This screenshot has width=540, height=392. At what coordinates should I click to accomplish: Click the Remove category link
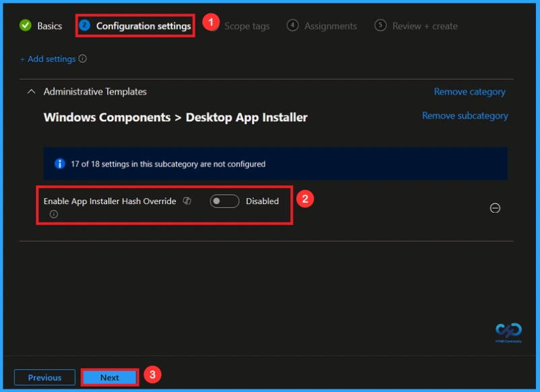[469, 92]
